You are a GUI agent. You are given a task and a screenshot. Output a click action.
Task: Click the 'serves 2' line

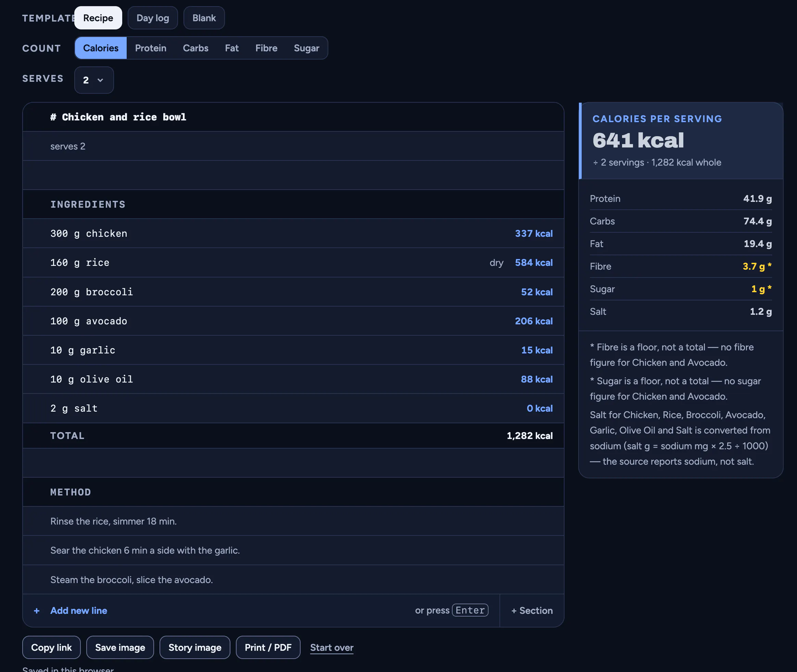point(293,146)
